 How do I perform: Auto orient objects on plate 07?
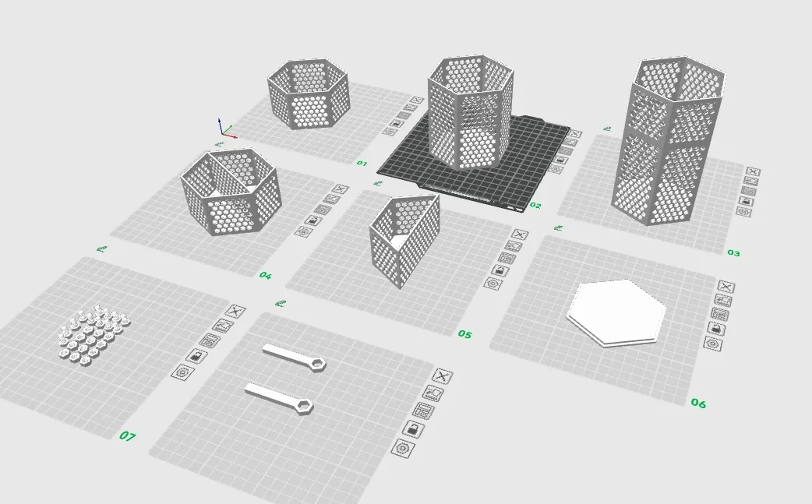pyautogui.click(x=223, y=326)
